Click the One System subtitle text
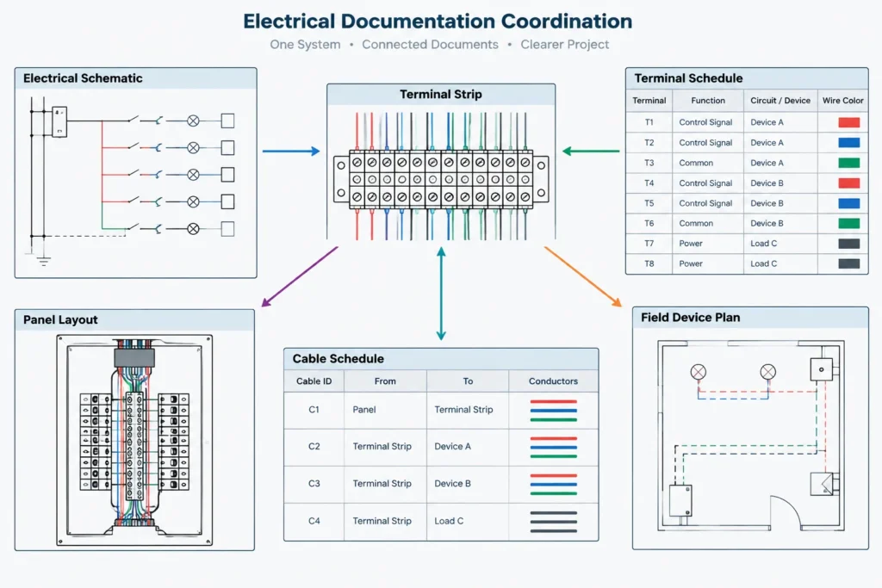Viewport: 882px width, 588px height. click(x=305, y=45)
